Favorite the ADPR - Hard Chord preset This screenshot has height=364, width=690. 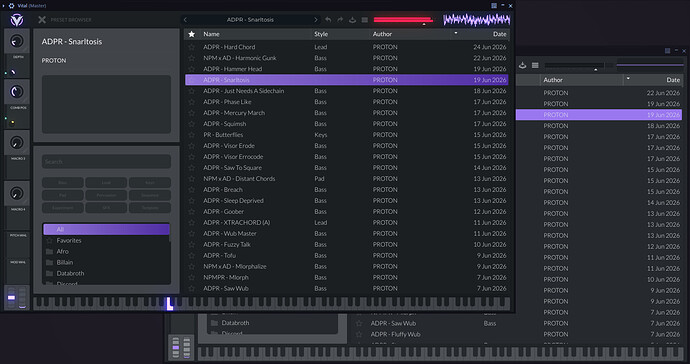(x=191, y=47)
